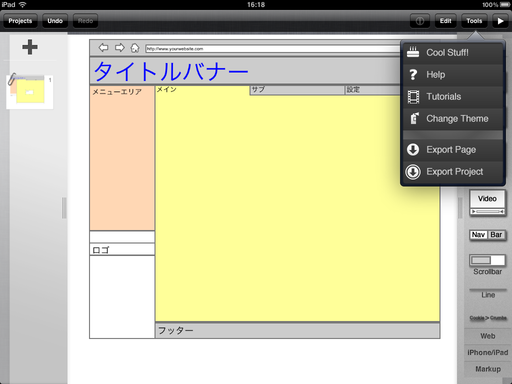Click the download icon for Export Project

[413, 172]
